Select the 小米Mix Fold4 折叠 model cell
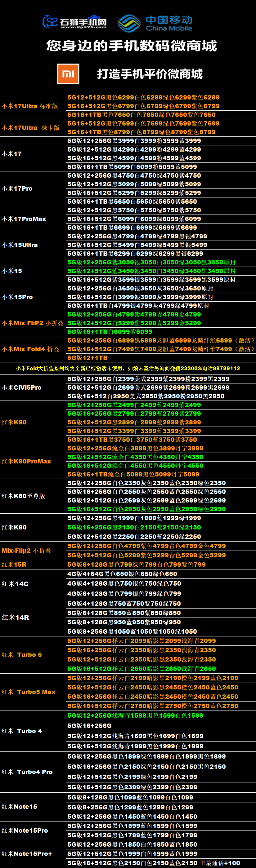 pos(30,349)
